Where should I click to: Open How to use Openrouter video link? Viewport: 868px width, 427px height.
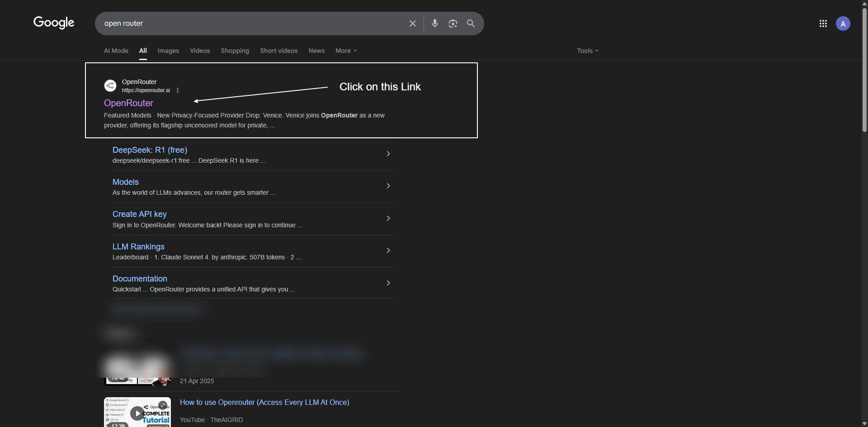264,402
